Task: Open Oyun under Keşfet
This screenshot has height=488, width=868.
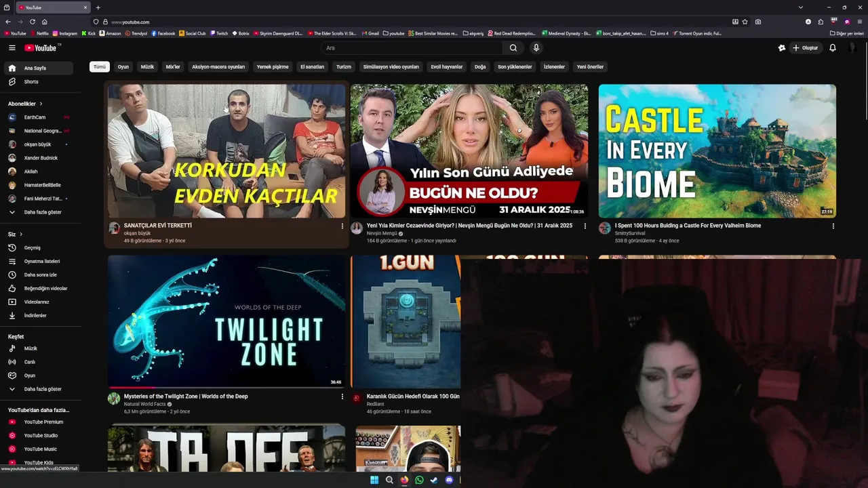Action: point(38,375)
